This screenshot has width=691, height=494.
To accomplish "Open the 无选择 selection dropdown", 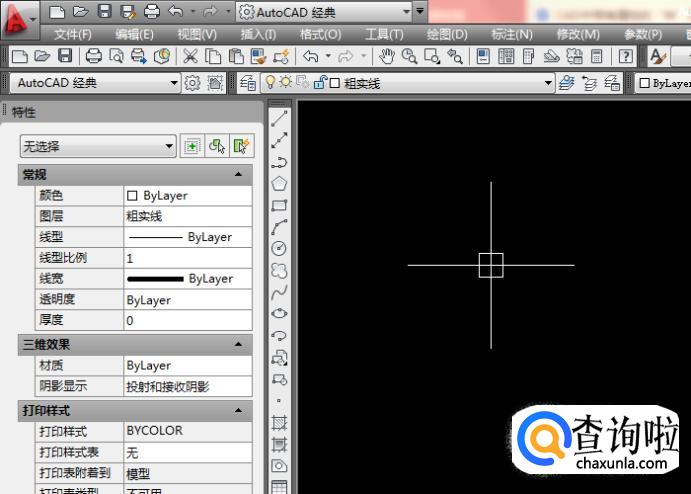I will [x=98, y=146].
